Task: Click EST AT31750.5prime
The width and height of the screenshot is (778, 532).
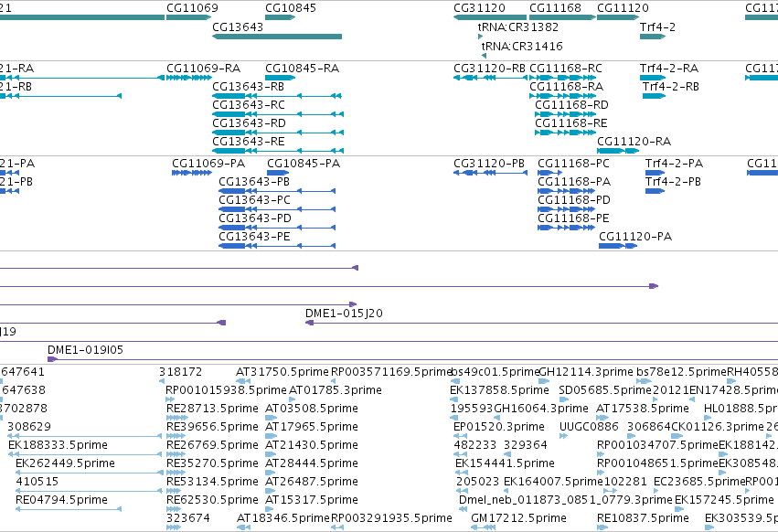Action: click(243, 381)
